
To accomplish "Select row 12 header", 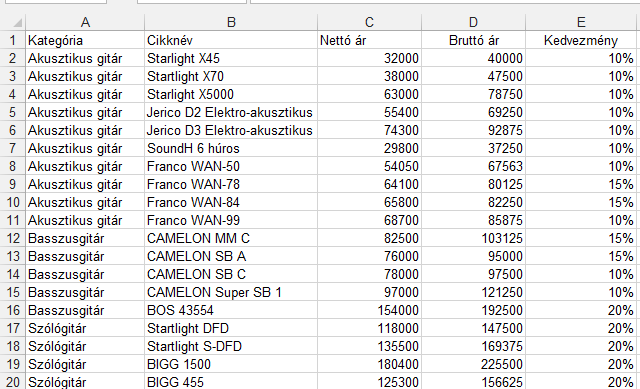I will 13,238.
